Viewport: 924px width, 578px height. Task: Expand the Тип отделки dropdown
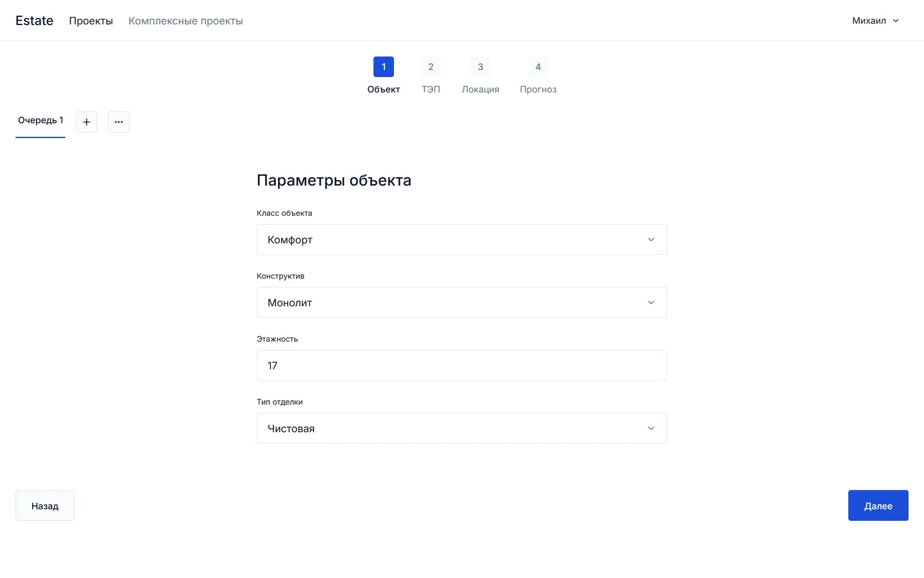(462, 428)
